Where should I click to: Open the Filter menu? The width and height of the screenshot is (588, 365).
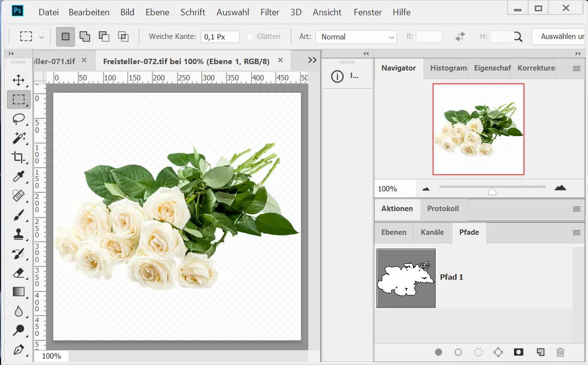(270, 12)
